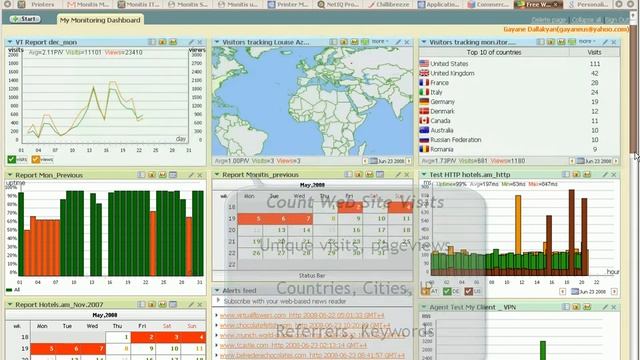Open list view icon in VT Report dec_mon header
The image size is (640, 360).
(152, 42)
